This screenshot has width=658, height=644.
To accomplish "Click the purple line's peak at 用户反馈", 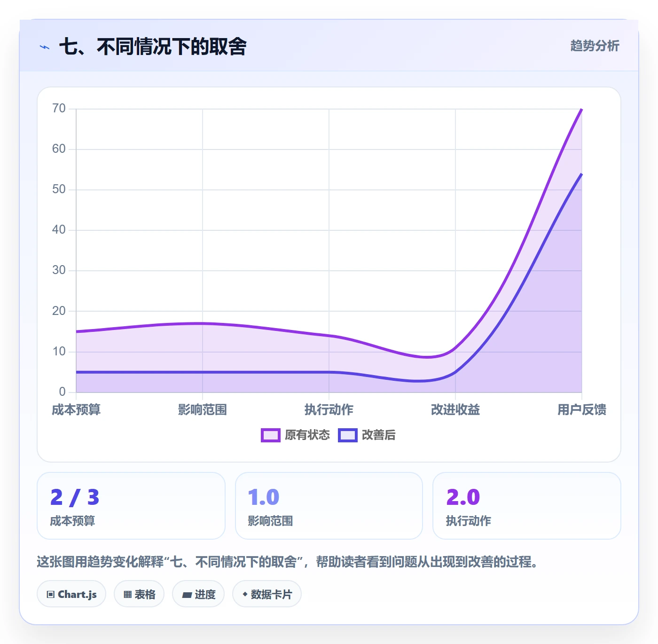I will pyautogui.click(x=581, y=110).
